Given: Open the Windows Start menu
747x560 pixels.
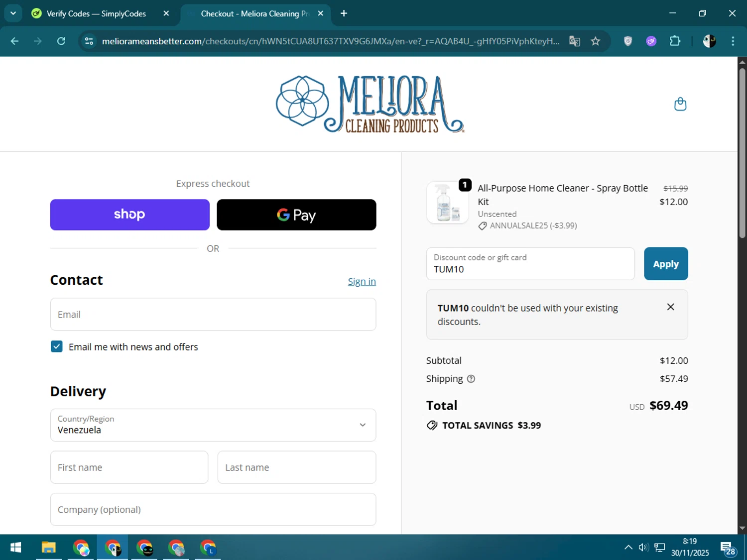Looking at the screenshot, I should (x=15, y=548).
